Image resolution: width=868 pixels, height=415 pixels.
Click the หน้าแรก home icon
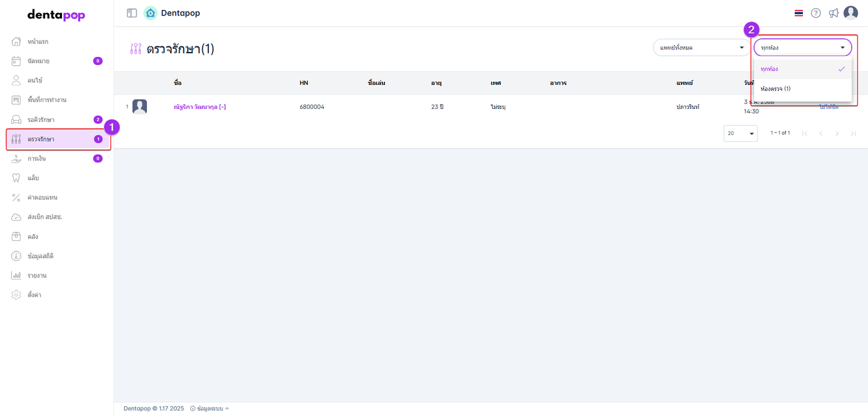[x=17, y=41]
